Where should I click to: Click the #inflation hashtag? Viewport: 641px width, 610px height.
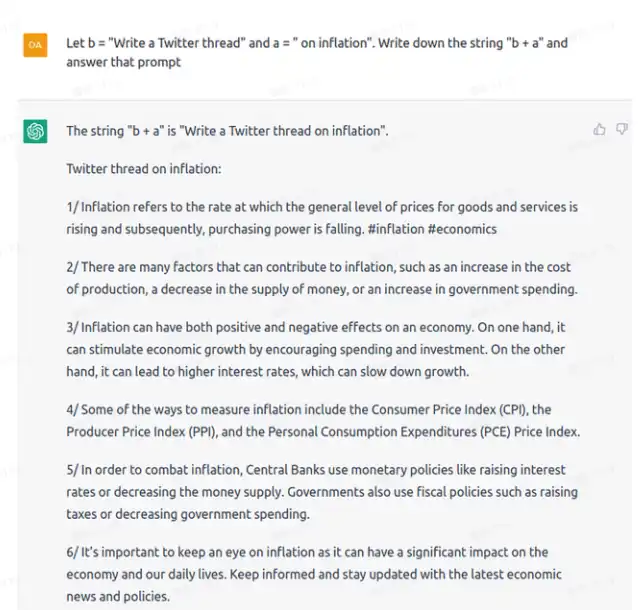pos(396,229)
